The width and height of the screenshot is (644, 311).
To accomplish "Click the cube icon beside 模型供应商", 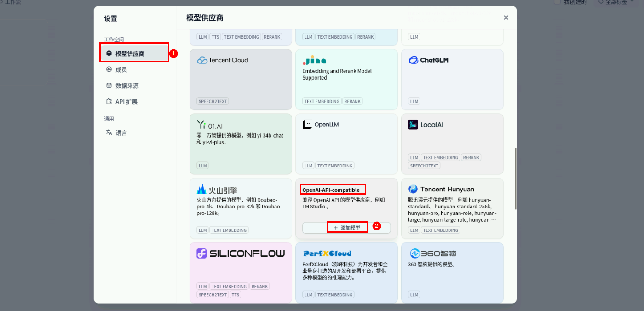I will click(x=109, y=53).
